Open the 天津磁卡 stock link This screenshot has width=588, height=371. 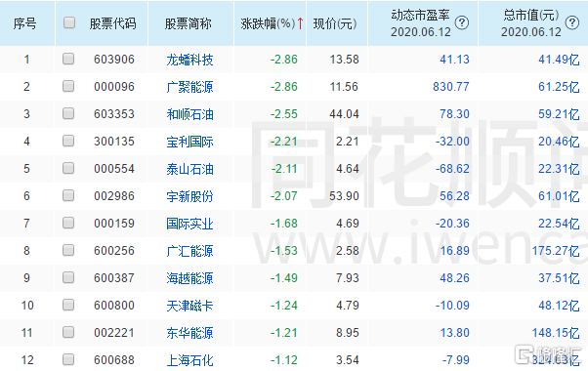click(x=189, y=306)
